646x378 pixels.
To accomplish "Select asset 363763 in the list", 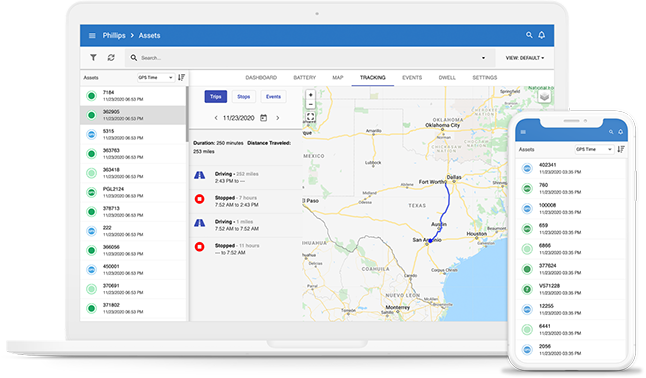I will (133, 154).
